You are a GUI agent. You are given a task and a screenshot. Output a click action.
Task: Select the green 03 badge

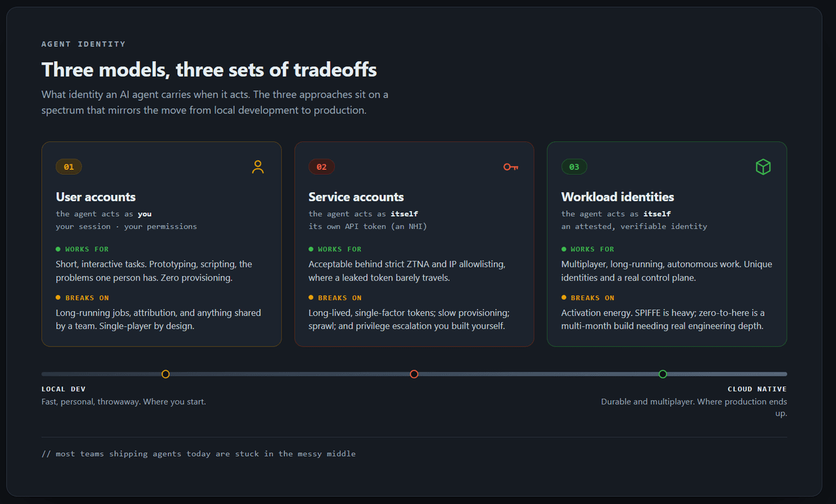pyautogui.click(x=574, y=167)
